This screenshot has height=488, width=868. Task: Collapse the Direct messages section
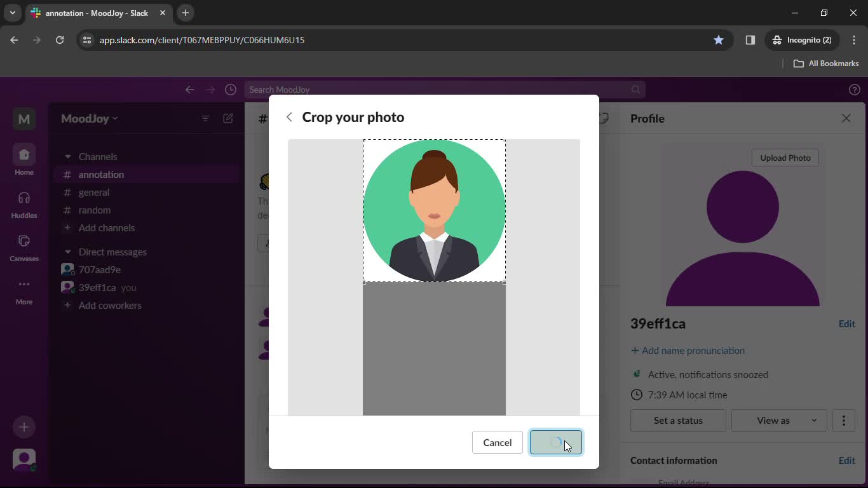67,252
